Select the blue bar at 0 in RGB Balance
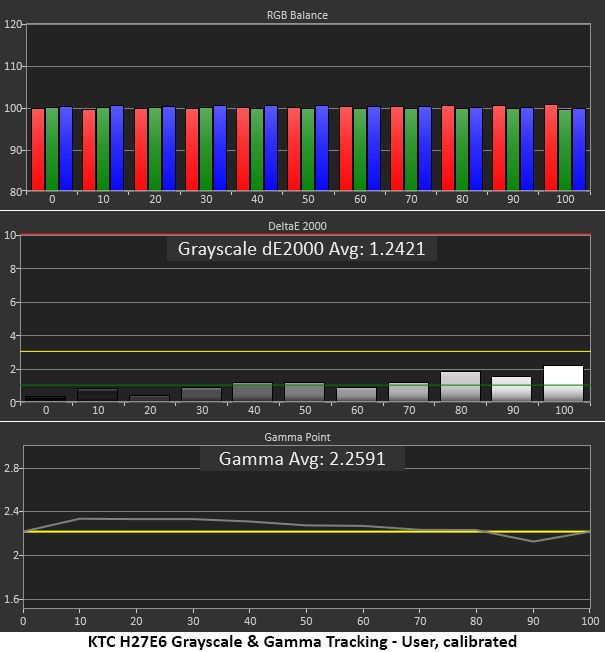Image resolution: width=605 pixels, height=652 pixels. [66, 148]
